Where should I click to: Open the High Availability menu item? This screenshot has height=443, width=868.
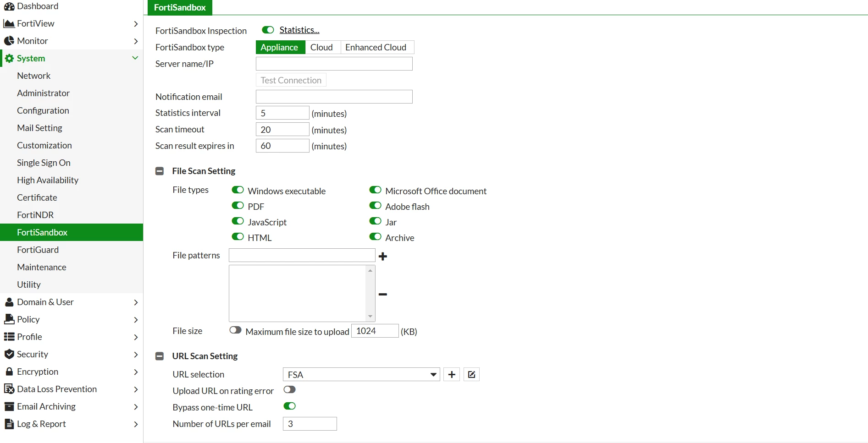[48, 180]
